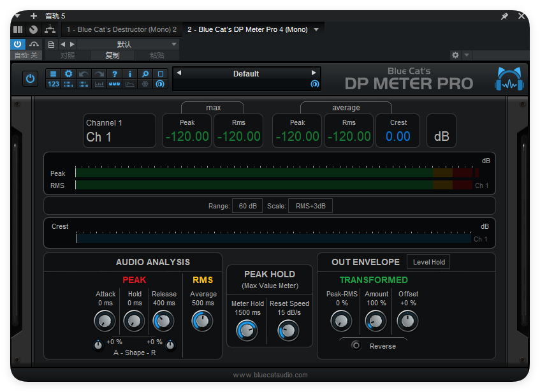This screenshot has height=392, width=540.
Task: Click the host plus add button
Action: click(33, 16)
